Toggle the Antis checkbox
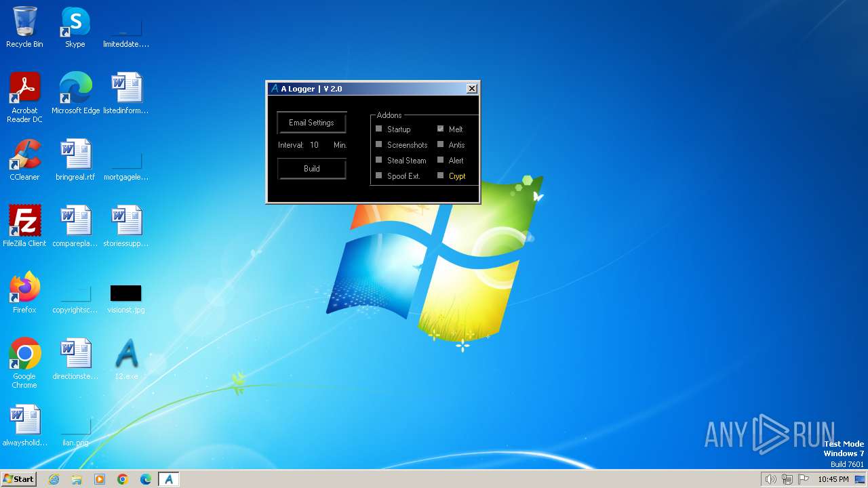The image size is (868, 488). 441,144
